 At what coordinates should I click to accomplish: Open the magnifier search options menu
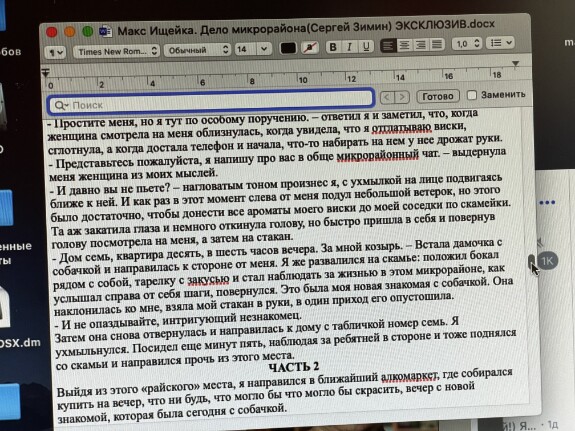coord(62,106)
